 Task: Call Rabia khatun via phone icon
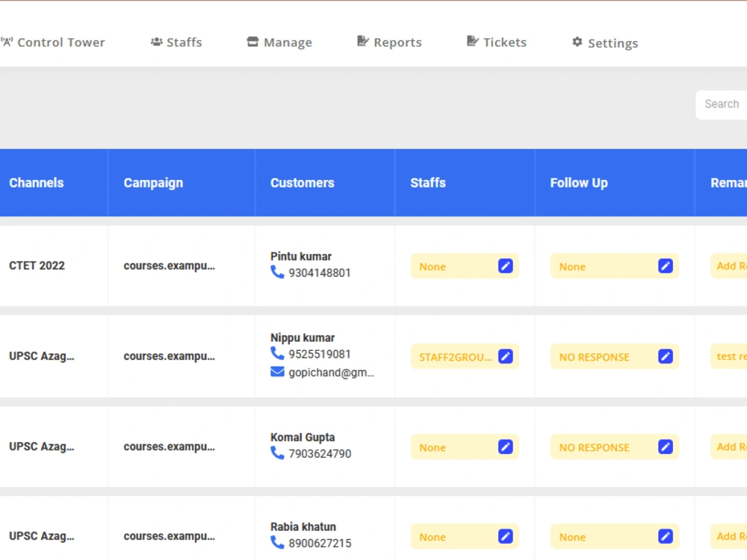click(x=277, y=543)
